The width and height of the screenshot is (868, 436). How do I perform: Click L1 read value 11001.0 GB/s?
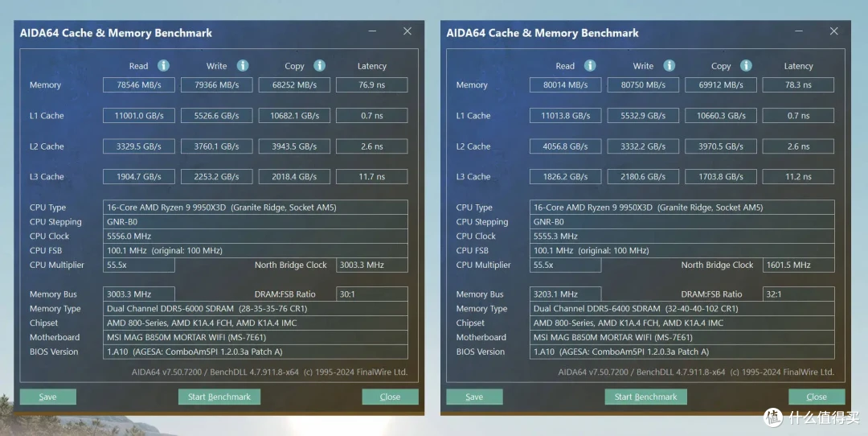coord(139,116)
